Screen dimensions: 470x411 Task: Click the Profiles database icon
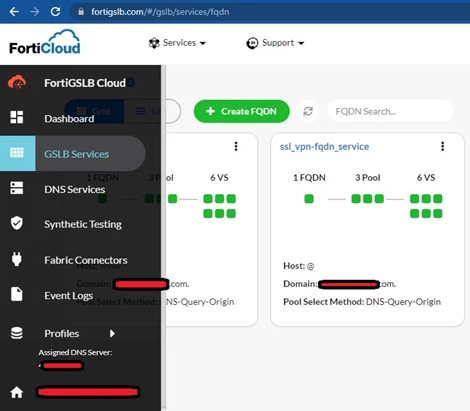point(17,333)
